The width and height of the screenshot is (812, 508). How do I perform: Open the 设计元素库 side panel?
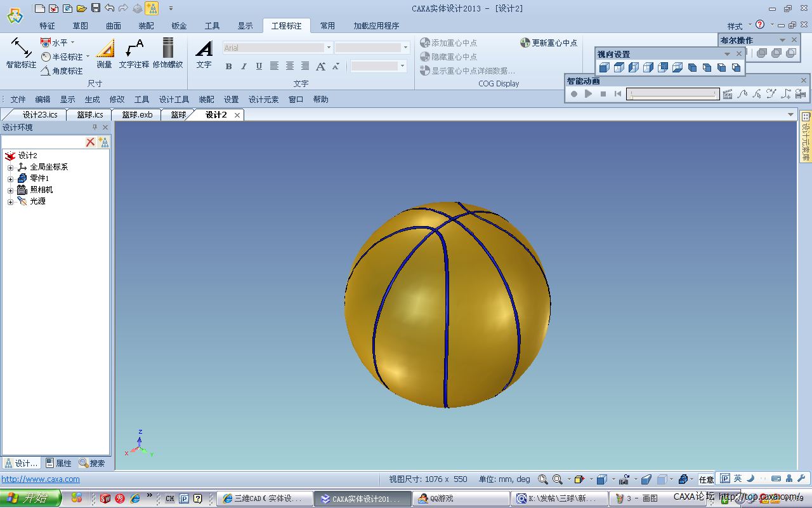coord(806,137)
